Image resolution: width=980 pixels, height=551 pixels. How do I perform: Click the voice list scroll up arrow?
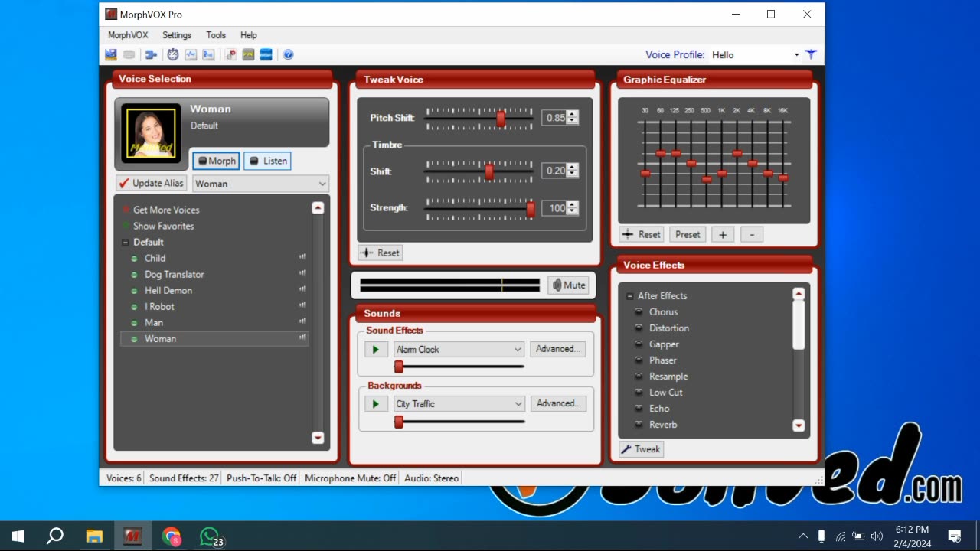point(318,207)
